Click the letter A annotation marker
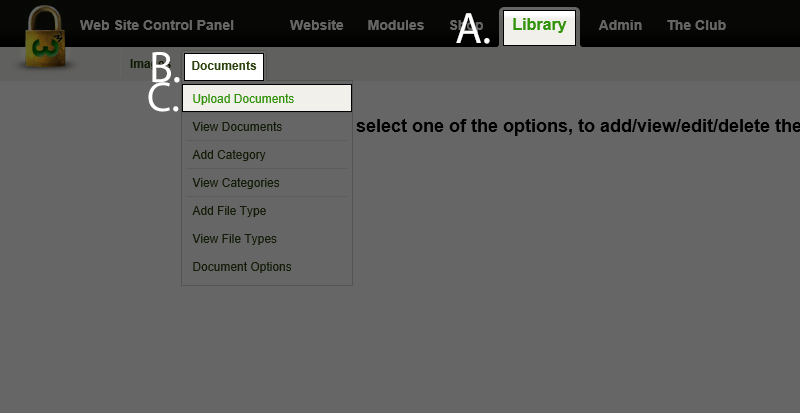Image resolution: width=800 pixels, height=413 pixels. click(472, 30)
